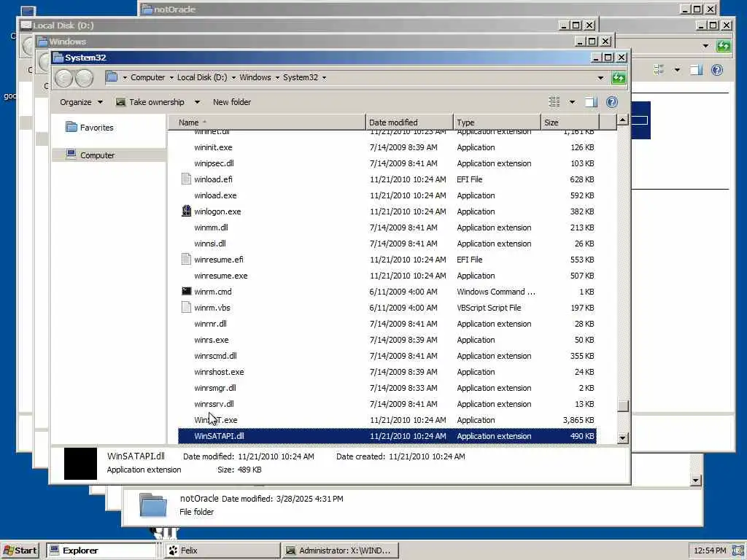Click the System32 title bar folder icon
747x560 pixels.
tap(58, 58)
